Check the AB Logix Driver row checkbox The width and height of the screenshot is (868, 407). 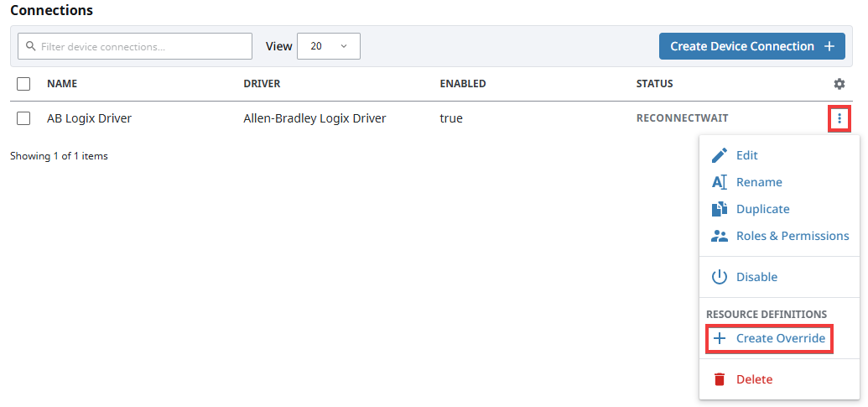coord(23,118)
